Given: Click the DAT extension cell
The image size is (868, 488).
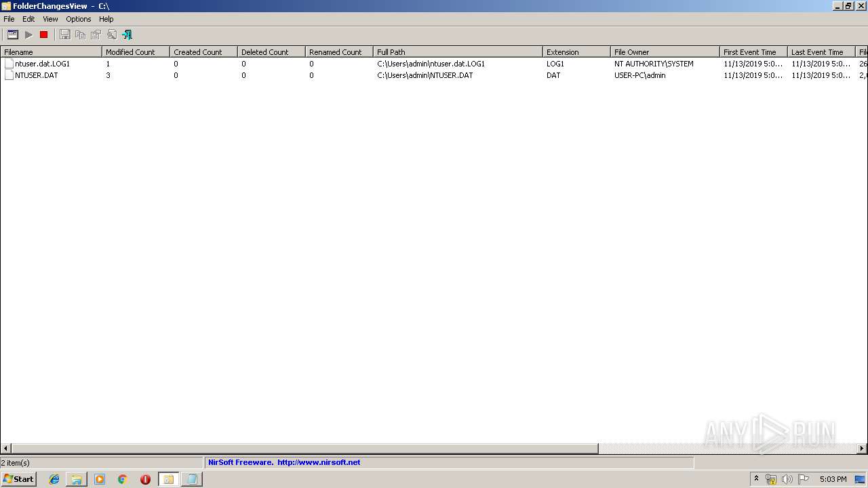Looking at the screenshot, I should [553, 75].
